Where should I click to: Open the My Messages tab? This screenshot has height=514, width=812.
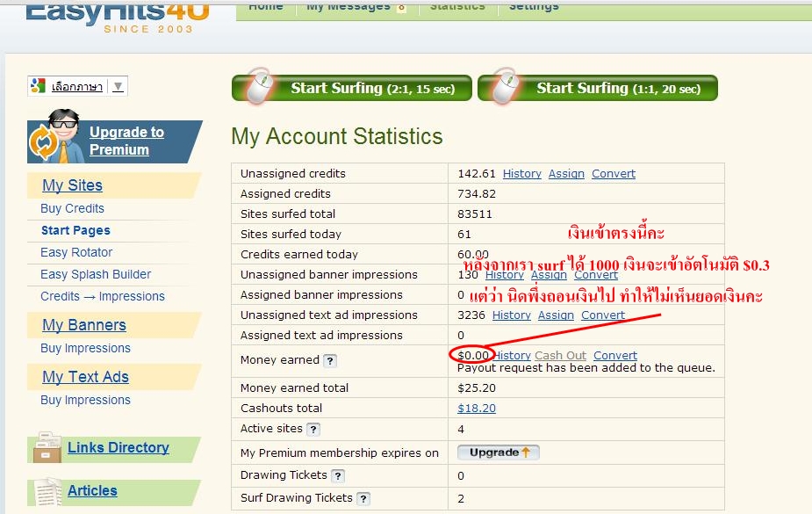coord(349,7)
